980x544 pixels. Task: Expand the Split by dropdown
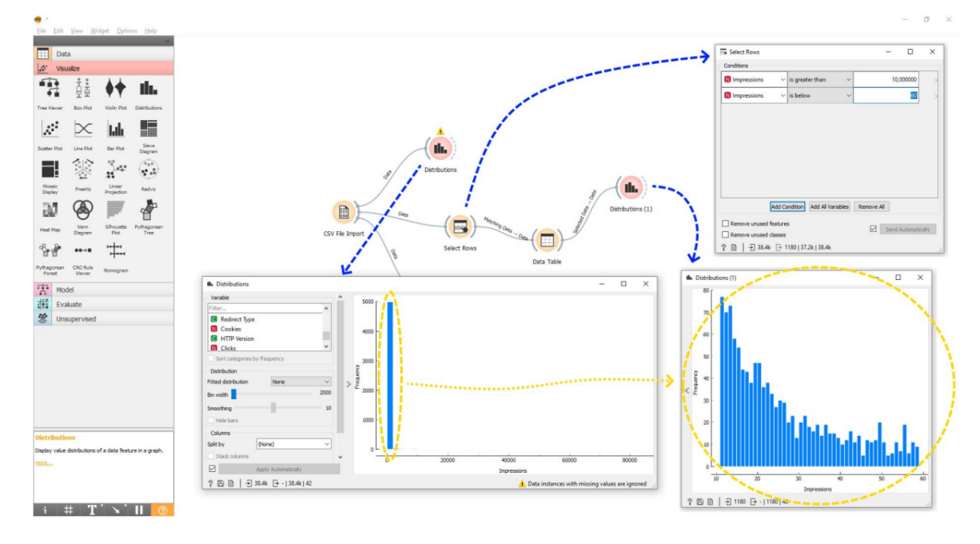coord(293,443)
